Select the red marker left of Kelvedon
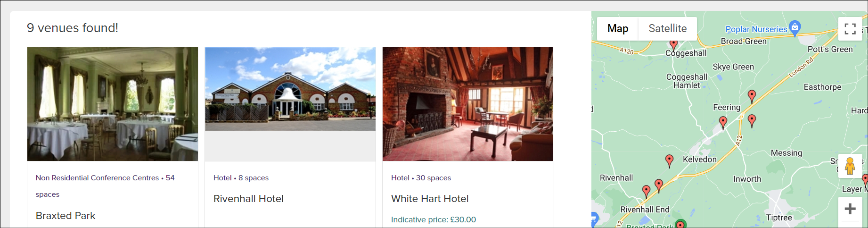The height and width of the screenshot is (228, 868). 669,161
